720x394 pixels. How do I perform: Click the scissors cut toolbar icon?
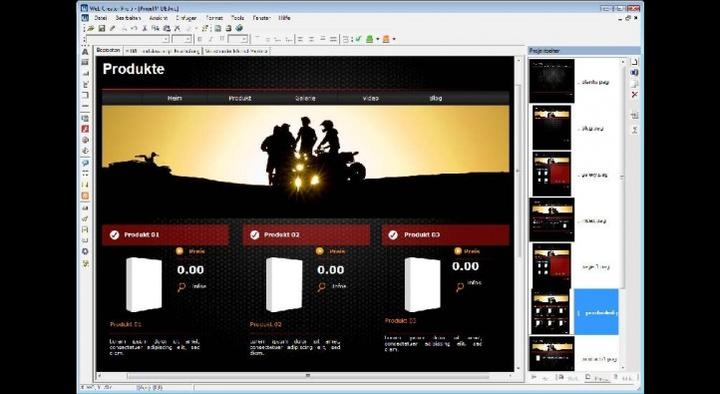pos(144,28)
